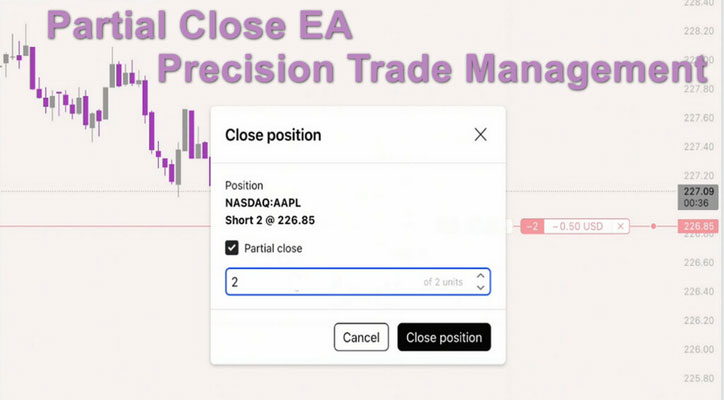Increase units with the up stepper arrow
The height and width of the screenshot is (400, 724).
tap(480, 276)
